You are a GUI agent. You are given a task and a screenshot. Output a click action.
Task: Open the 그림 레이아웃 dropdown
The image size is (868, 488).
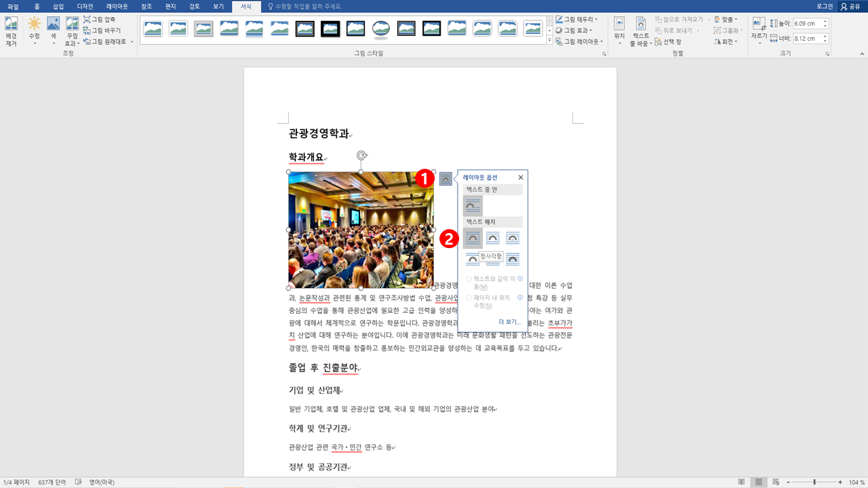(579, 41)
